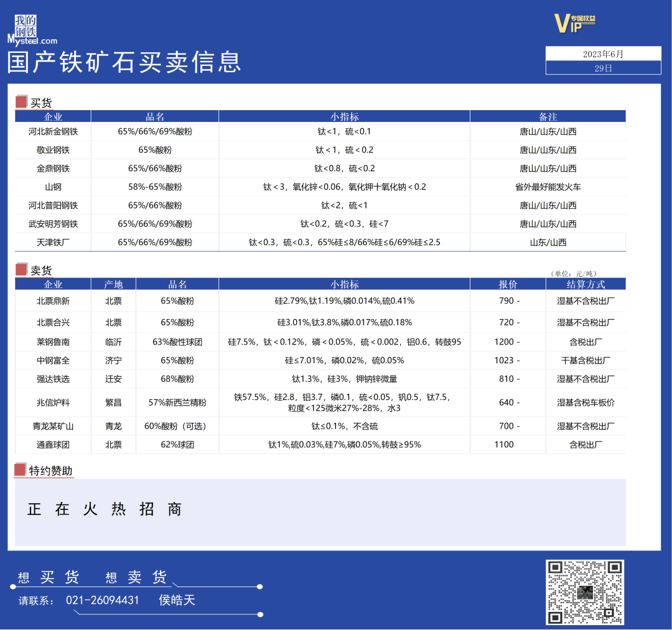The image size is (672, 630).
Task: Select the 北票合兴 seller cell
Action: point(53,323)
